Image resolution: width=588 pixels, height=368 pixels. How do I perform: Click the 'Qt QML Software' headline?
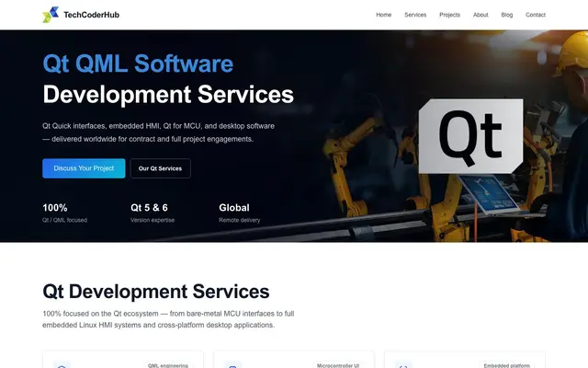pos(138,63)
